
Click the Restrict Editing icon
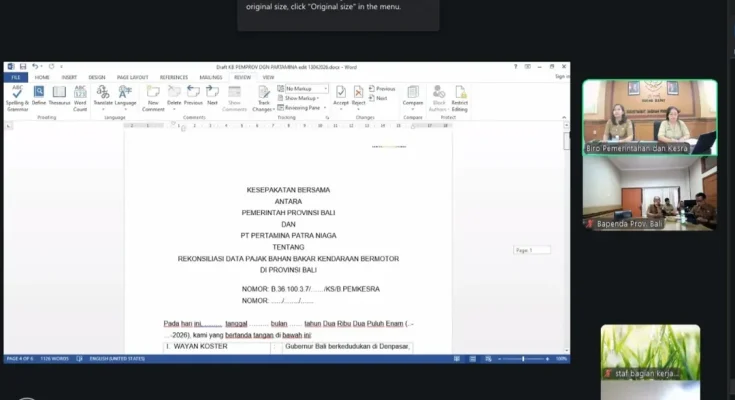459,95
